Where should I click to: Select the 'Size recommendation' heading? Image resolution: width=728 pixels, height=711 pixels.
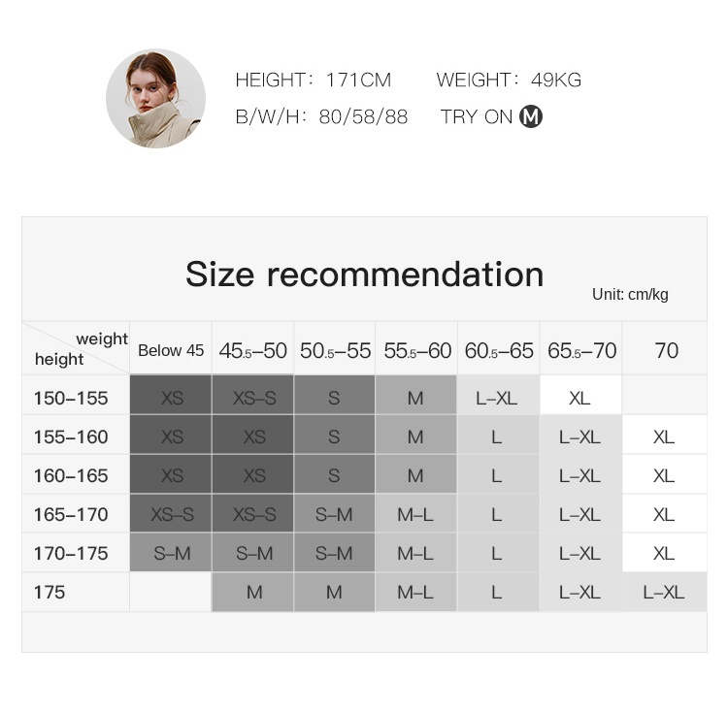click(x=364, y=275)
